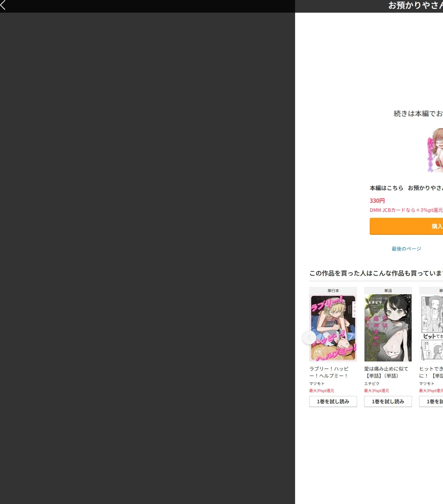Image resolution: width=443 pixels, height=504 pixels.
Task: Click the 1巻を試し読み button under ヒットできに！
Action: (x=431, y=402)
